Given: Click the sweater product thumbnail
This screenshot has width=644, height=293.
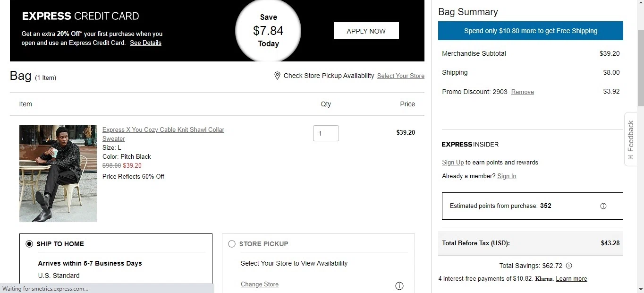Looking at the screenshot, I should (58, 173).
